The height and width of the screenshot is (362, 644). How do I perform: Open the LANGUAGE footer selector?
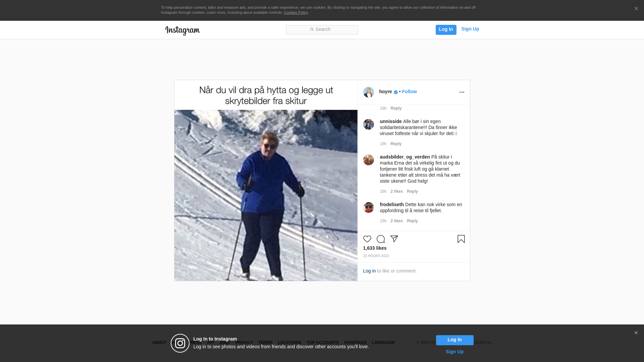click(383, 343)
